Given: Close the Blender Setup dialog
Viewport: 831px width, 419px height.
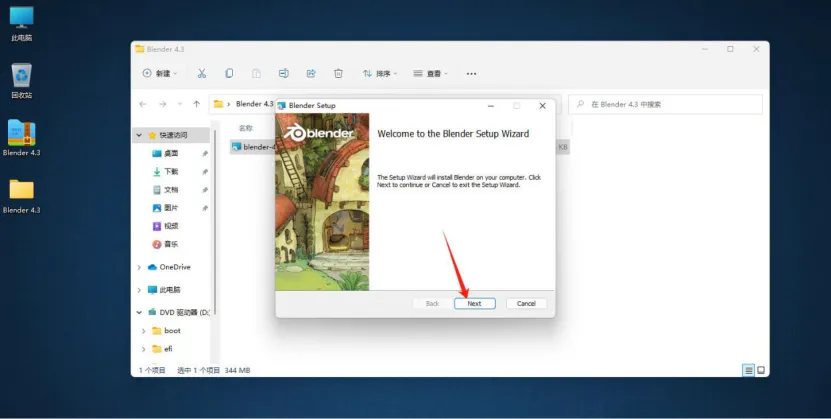Looking at the screenshot, I should point(542,105).
